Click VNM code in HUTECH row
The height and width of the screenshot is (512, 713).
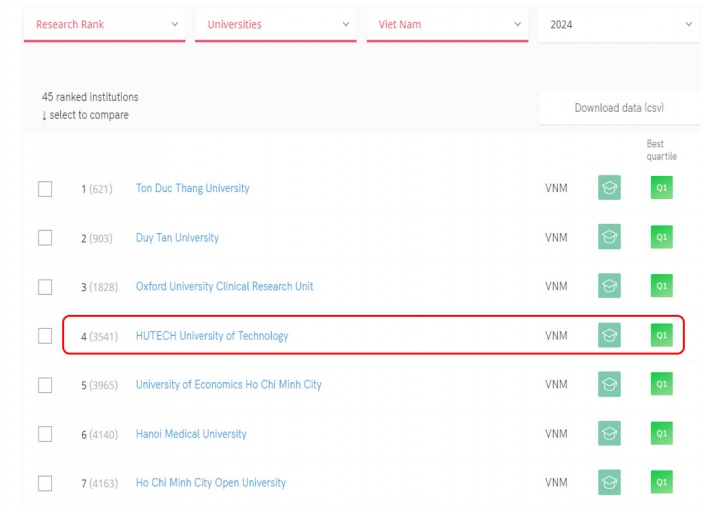click(x=556, y=336)
